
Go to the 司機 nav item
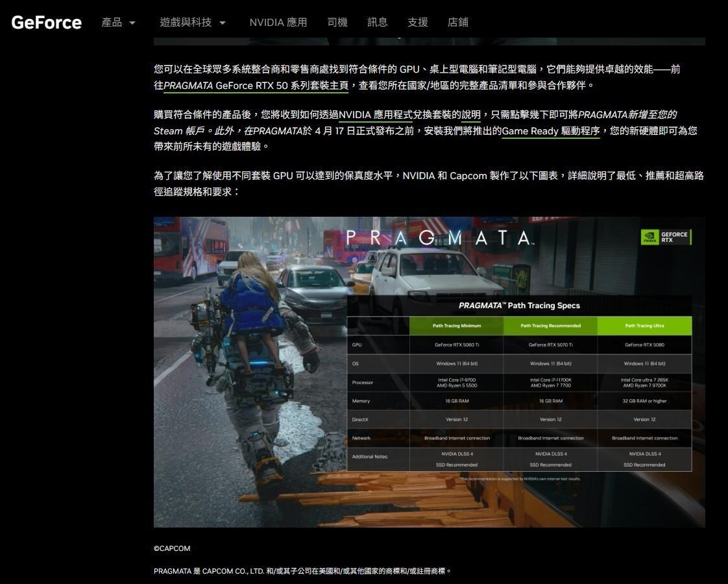[x=337, y=22]
